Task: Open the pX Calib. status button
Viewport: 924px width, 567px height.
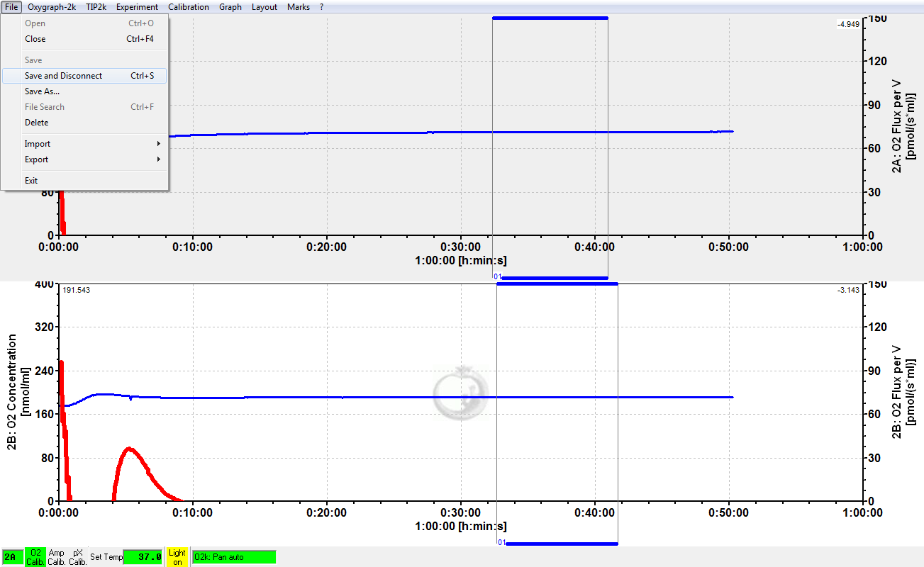Action: 78,557
